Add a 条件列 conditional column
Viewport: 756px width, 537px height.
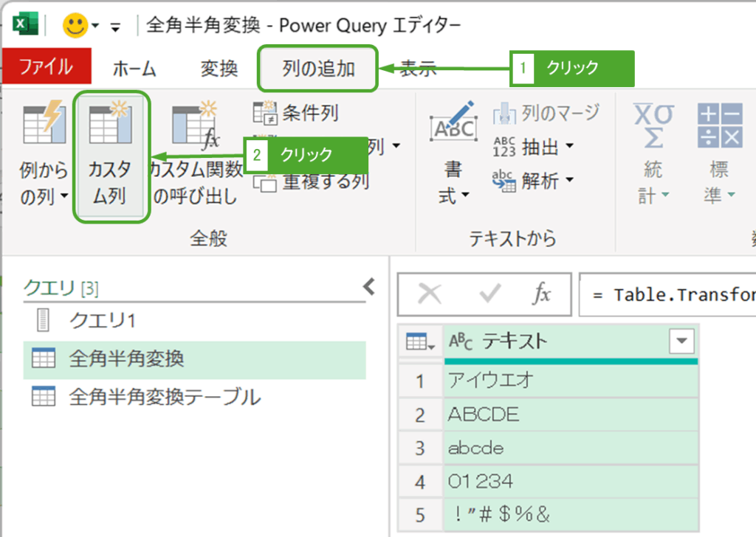[296, 113]
